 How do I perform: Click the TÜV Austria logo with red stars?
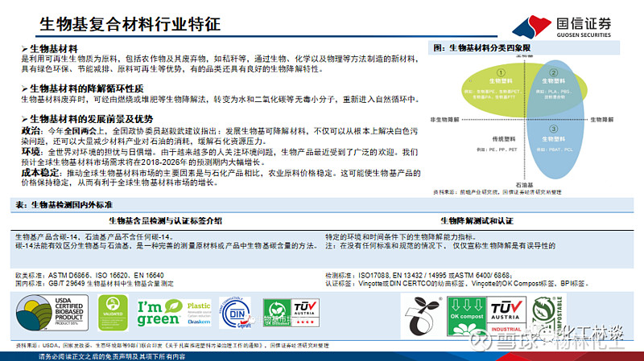coord(305,313)
